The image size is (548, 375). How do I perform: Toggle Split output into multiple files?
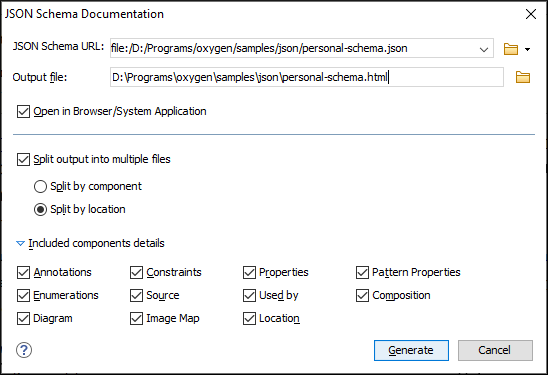(23, 159)
